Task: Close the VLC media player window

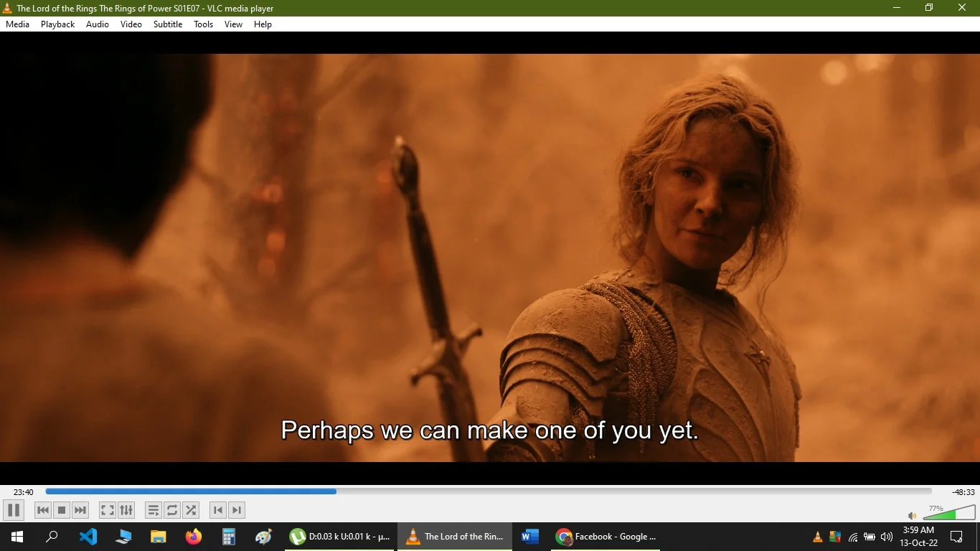Action: [962, 8]
